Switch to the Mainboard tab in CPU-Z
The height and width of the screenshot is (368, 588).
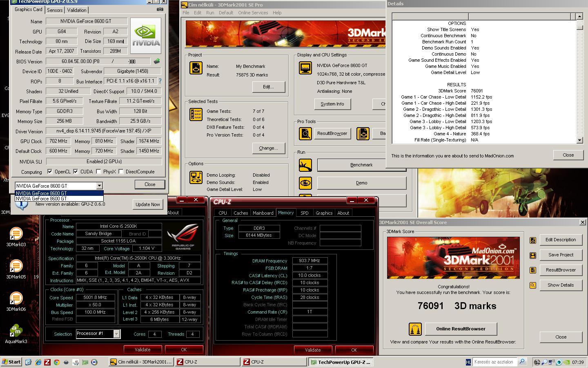(x=263, y=213)
